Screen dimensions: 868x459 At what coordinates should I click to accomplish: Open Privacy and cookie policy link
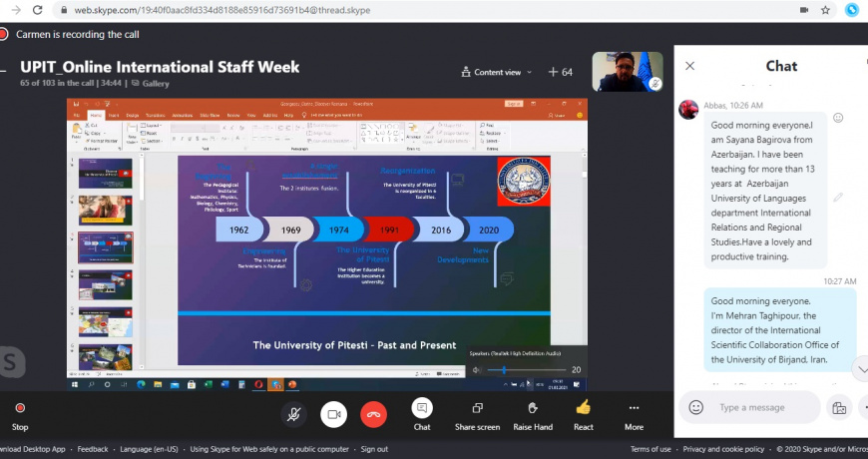coord(723,449)
